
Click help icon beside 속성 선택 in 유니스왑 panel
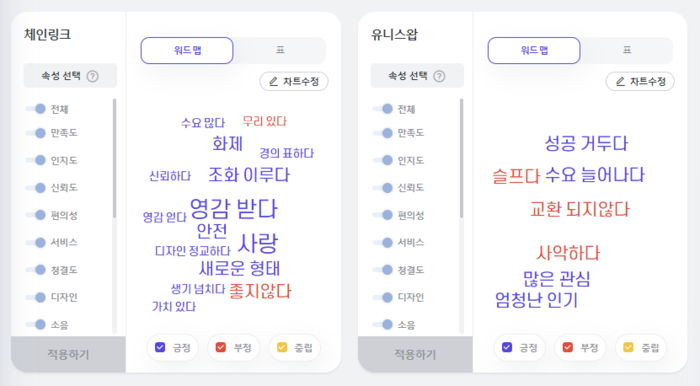click(x=439, y=76)
